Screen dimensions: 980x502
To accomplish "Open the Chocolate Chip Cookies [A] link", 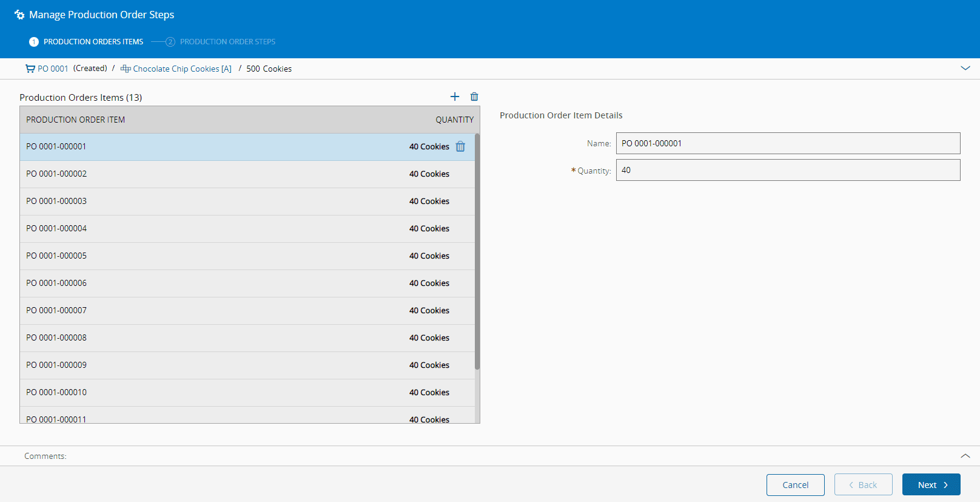I will (x=182, y=69).
